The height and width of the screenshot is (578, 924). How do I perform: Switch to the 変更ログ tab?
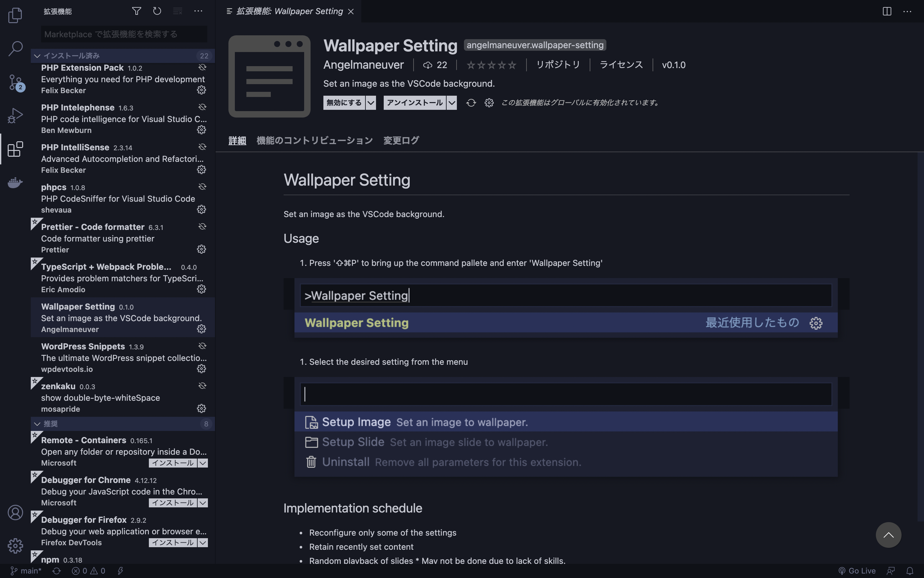[401, 140]
